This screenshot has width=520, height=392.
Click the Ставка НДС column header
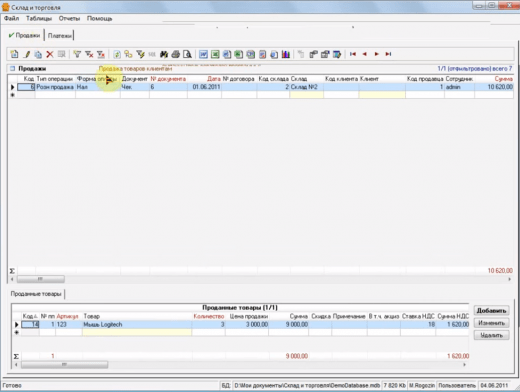418,316
